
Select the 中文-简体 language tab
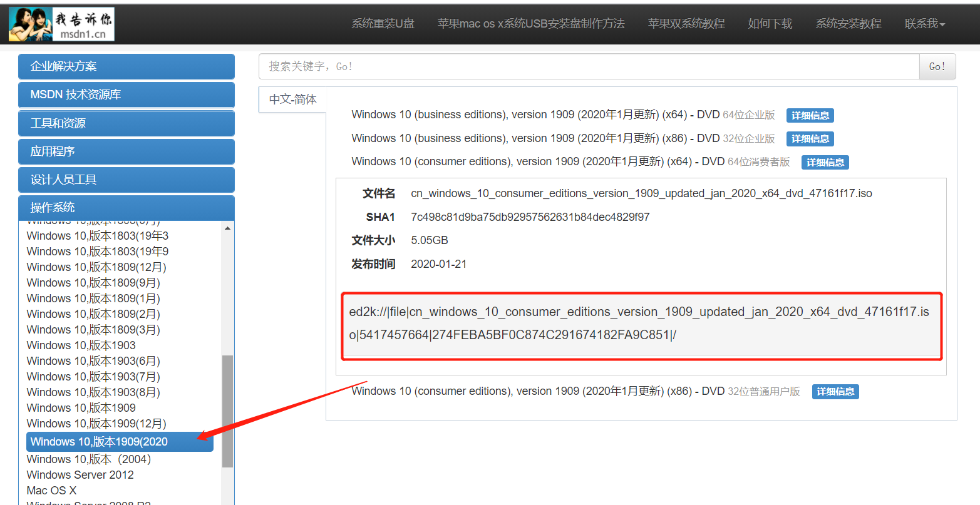292,99
